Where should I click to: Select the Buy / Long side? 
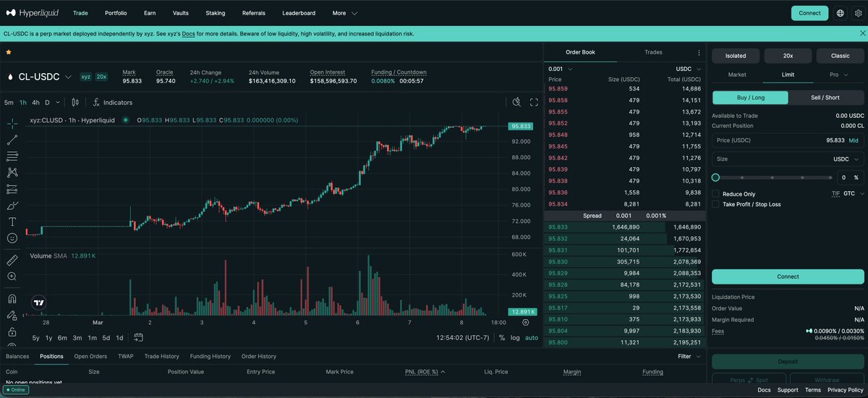(x=750, y=97)
